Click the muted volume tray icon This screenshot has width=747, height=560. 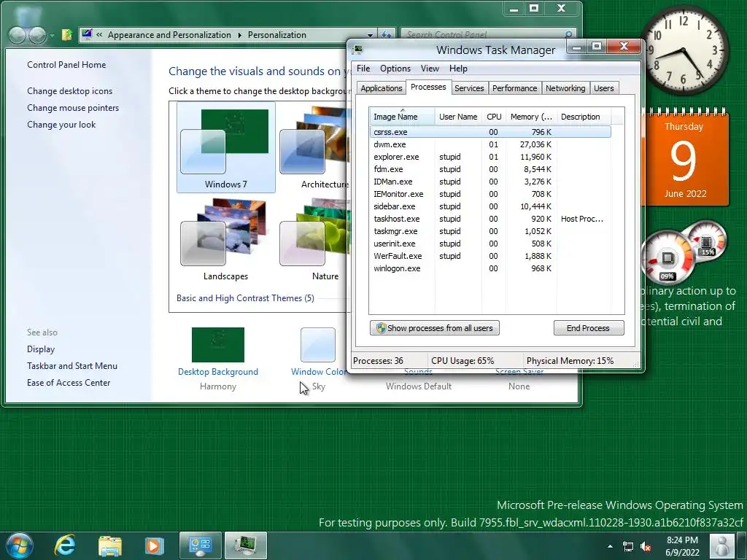(646, 546)
